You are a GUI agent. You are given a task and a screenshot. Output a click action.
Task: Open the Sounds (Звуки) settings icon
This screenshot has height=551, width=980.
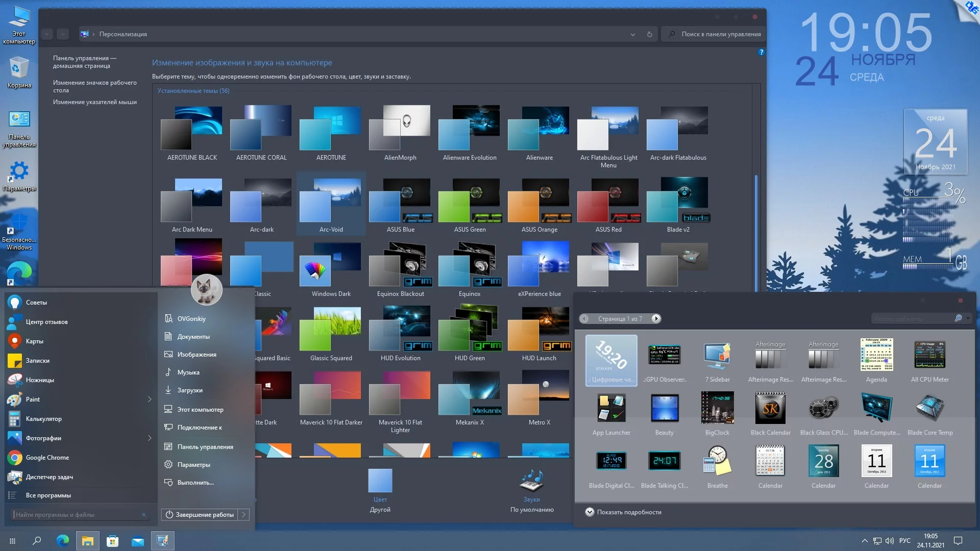(531, 482)
